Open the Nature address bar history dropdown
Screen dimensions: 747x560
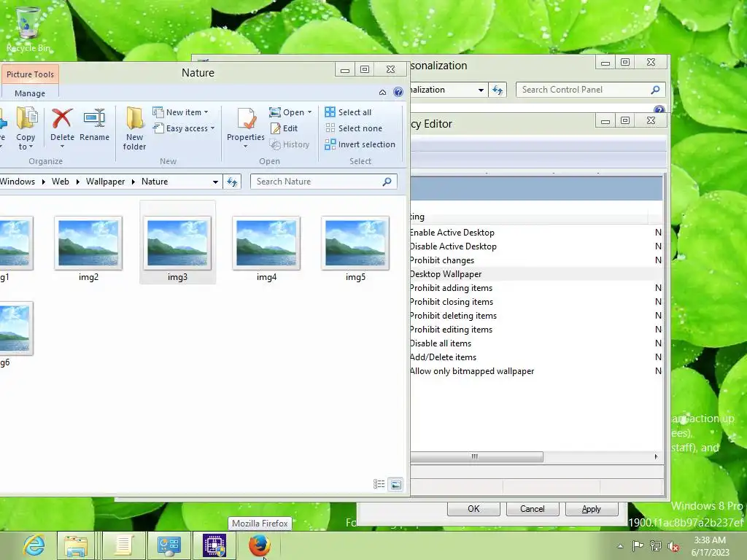click(x=215, y=182)
